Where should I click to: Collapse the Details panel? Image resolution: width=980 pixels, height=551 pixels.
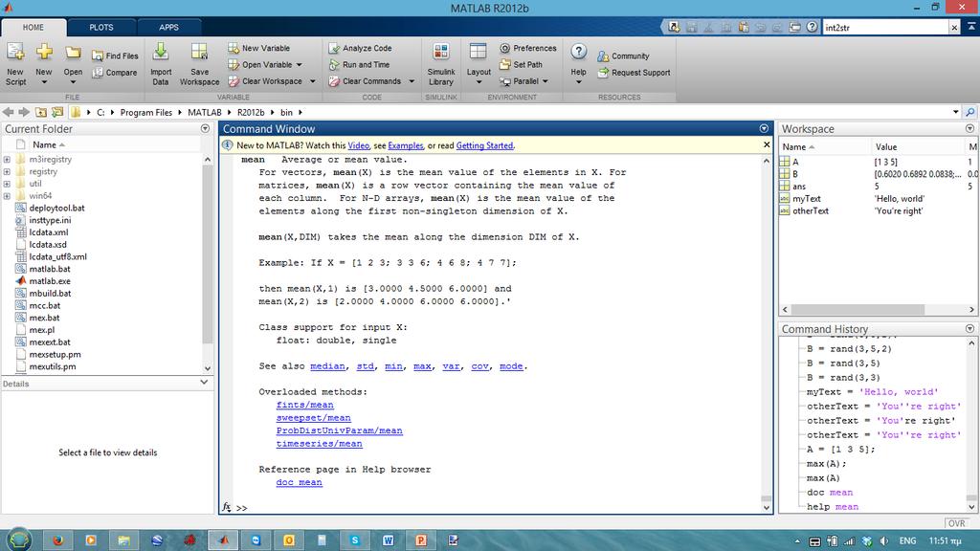click(204, 383)
